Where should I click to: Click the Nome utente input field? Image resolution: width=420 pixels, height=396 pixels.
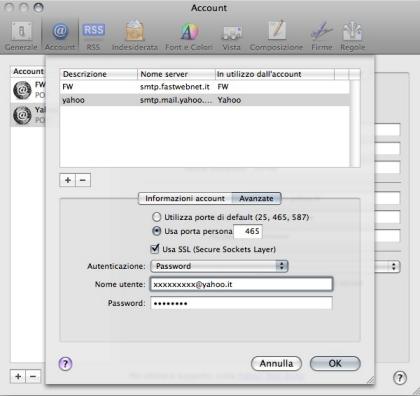241,284
